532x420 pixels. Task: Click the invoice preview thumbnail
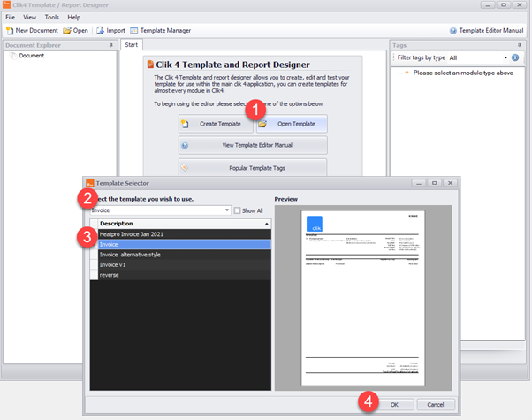[x=363, y=296]
